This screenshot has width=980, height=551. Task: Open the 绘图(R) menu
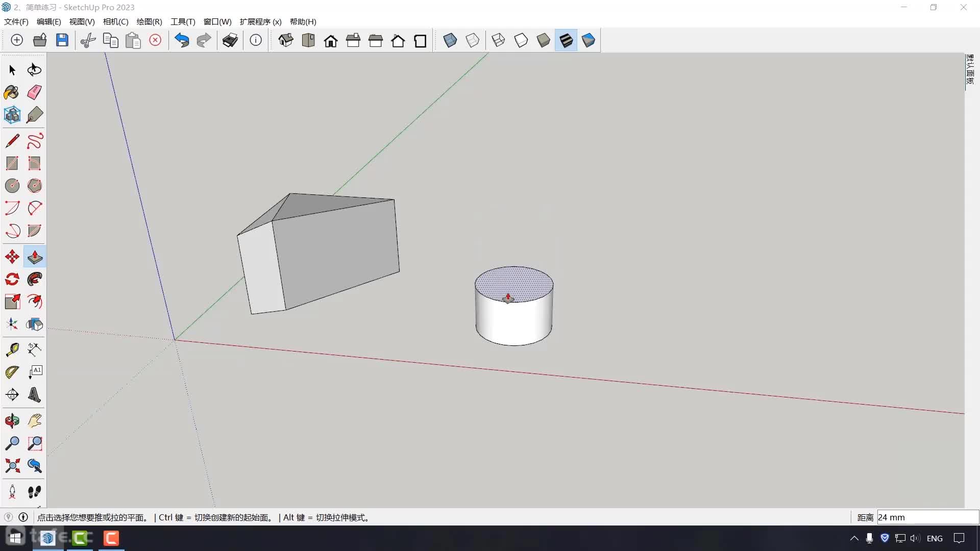click(150, 21)
